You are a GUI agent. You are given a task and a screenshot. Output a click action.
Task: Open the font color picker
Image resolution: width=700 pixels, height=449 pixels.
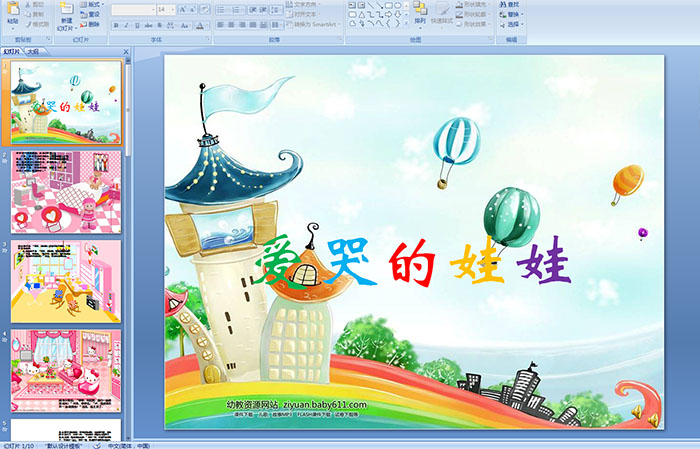click(x=200, y=25)
